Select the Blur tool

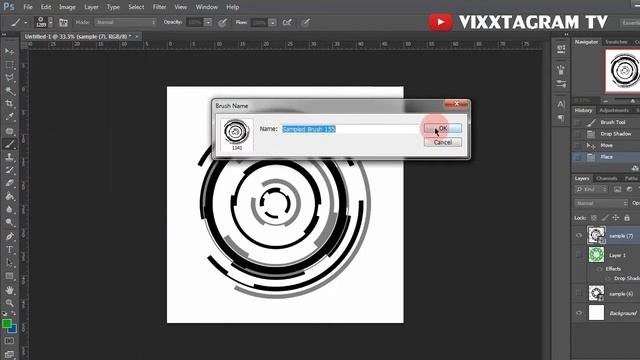tap(9, 209)
